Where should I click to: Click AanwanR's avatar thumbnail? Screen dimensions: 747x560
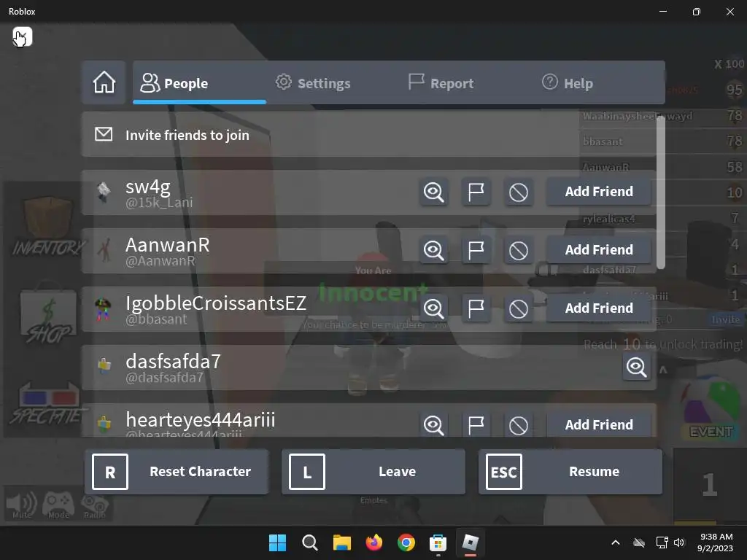point(104,250)
